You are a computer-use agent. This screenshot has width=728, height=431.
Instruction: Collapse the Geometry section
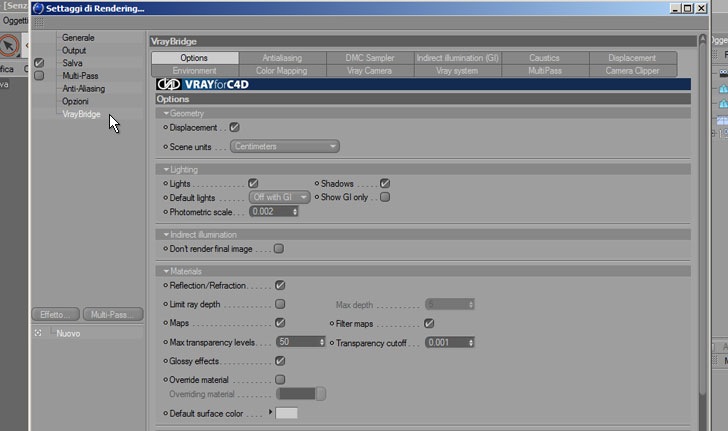coord(166,113)
